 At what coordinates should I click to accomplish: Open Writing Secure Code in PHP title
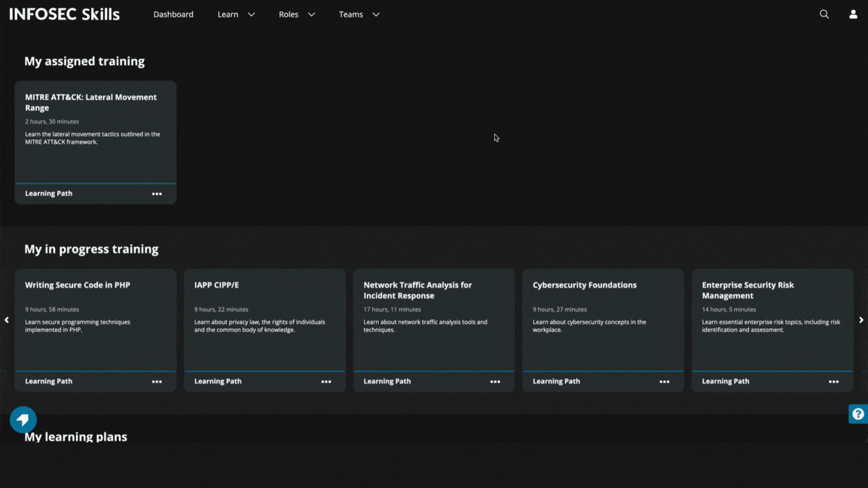[x=78, y=285]
